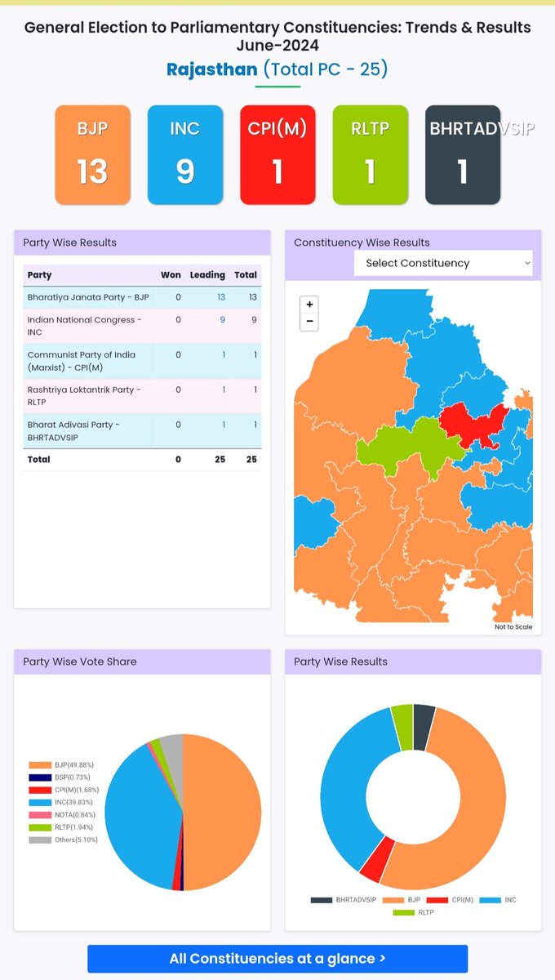Click the Rajasthan state heading
The height and width of the screenshot is (980, 555).
[x=212, y=69]
